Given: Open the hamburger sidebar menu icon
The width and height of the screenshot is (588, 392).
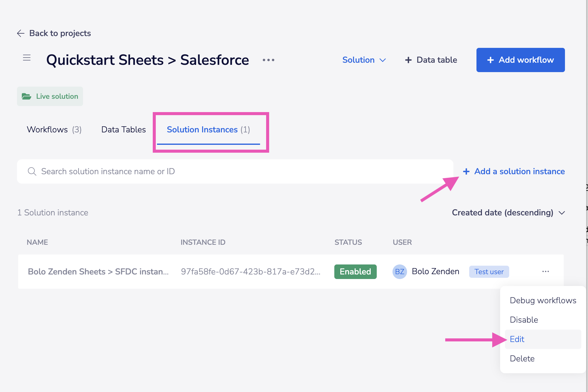Looking at the screenshot, I should pos(27,58).
